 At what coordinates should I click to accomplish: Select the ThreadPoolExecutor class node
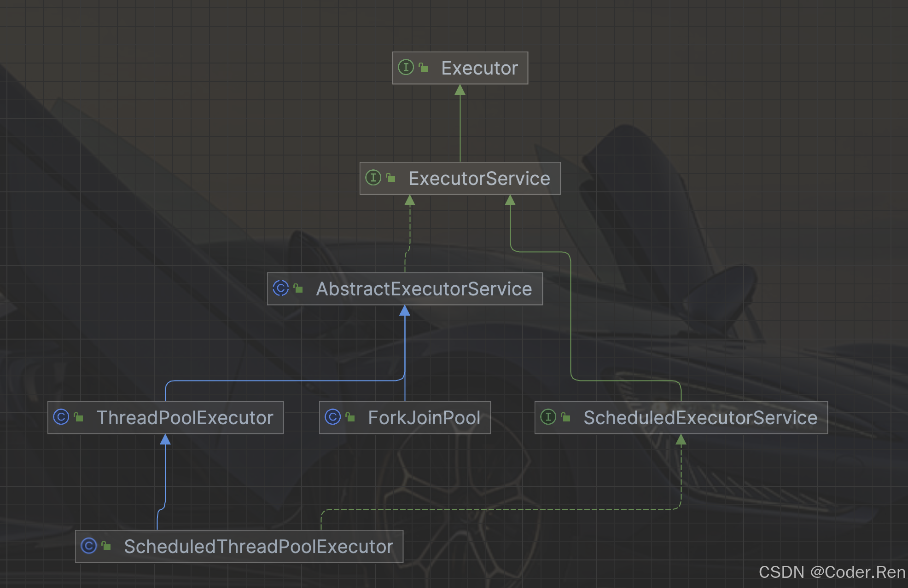pyautogui.click(x=165, y=418)
